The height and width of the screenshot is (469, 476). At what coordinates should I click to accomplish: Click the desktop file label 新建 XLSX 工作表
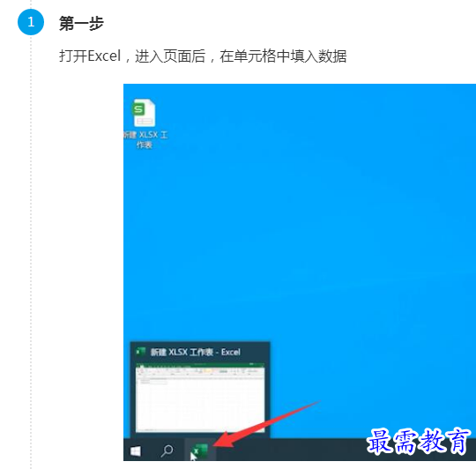[x=145, y=139]
